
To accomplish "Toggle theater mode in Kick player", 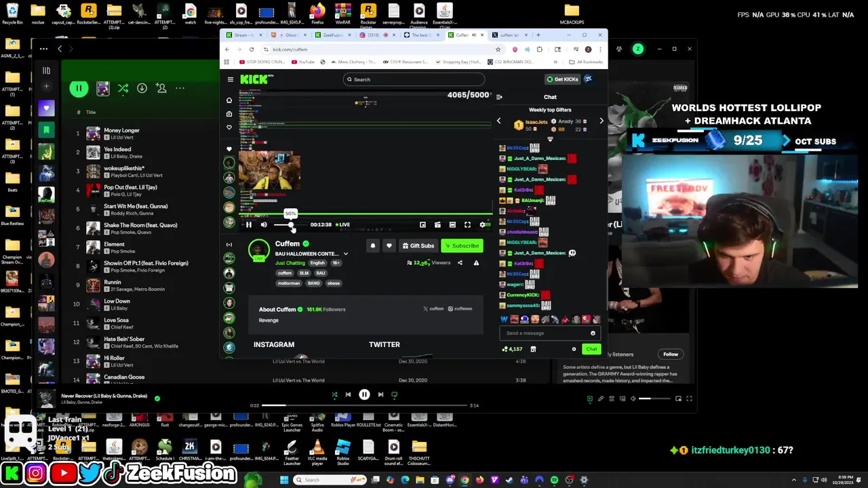I will click(452, 224).
